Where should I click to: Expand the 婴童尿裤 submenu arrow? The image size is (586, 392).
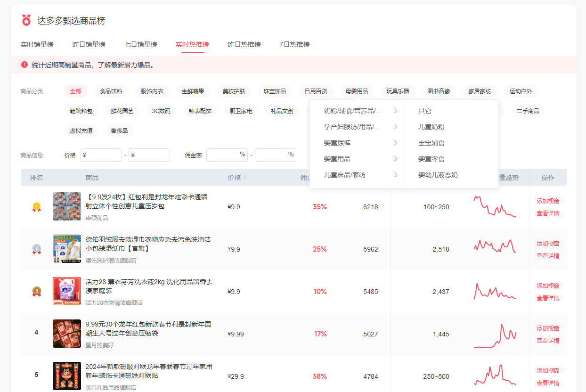[x=396, y=143]
